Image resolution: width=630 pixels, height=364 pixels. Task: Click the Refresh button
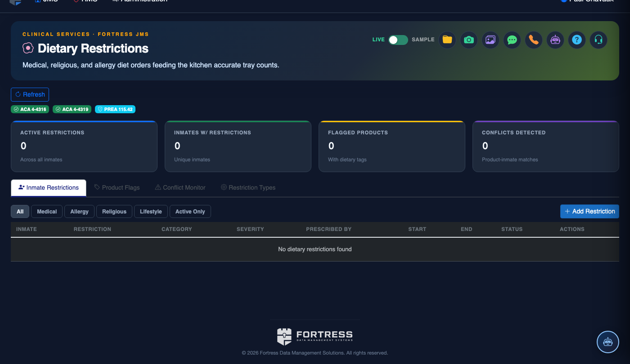pyautogui.click(x=30, y=94)
